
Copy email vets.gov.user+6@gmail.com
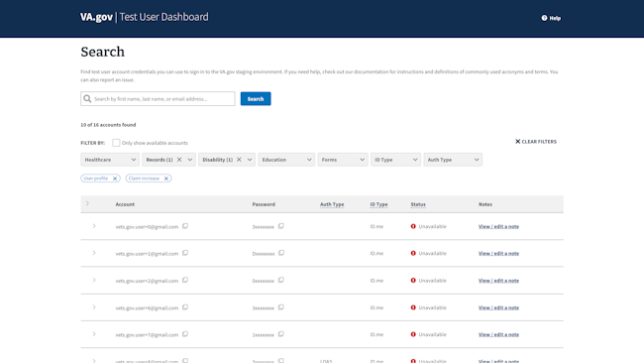coord(185,307)
